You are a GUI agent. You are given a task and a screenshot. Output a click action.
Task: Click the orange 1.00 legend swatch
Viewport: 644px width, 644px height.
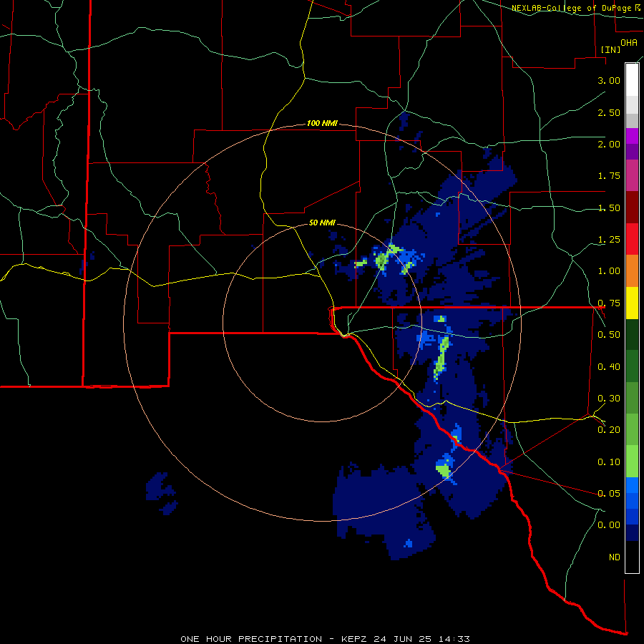click(x=632, y=270)
